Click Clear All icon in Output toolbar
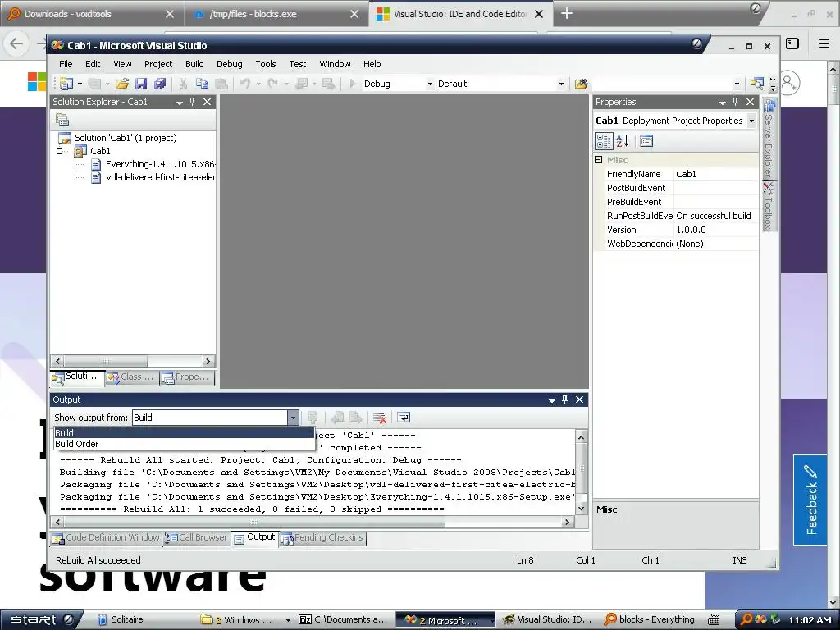Screen dimensions: 840x630 pos(380,418)
